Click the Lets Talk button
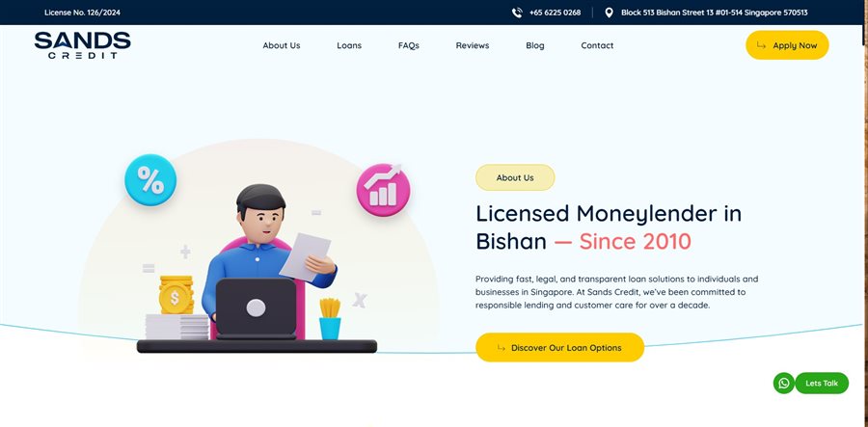The width and height of the screenshot is (868, 427). pyautogui.click(x=822, y=383)
